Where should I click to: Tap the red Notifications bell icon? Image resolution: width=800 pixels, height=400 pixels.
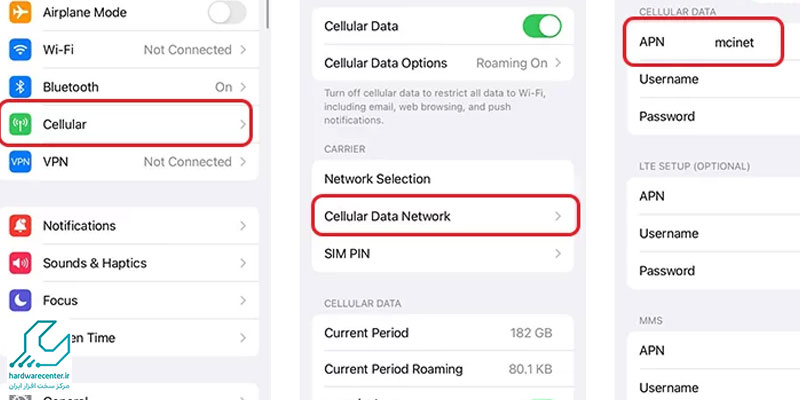pos(20,226)
